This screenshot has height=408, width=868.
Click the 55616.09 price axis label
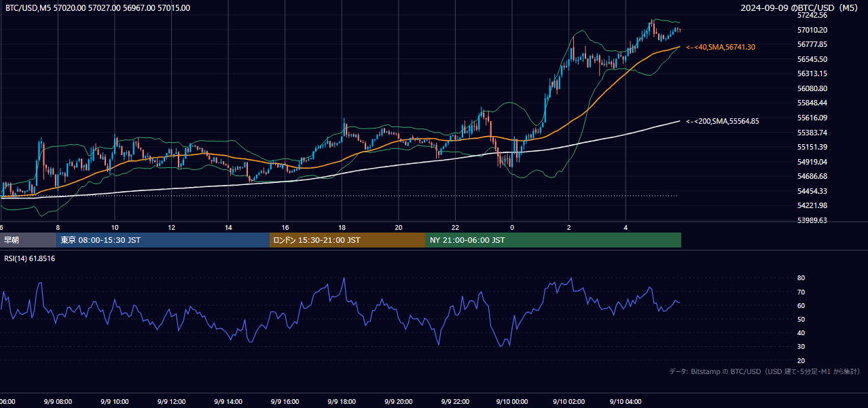click(812, 118)
